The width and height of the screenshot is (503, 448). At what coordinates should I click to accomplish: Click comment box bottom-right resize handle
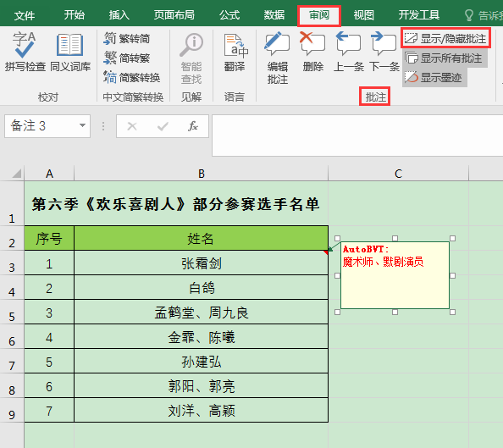[x=452, y=312]
